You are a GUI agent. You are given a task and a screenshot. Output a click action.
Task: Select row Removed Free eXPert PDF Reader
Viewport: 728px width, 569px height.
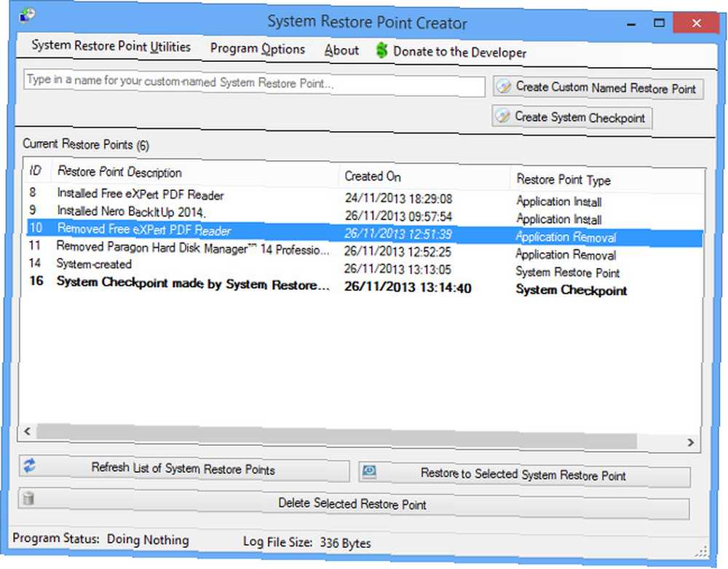point(364,232)
